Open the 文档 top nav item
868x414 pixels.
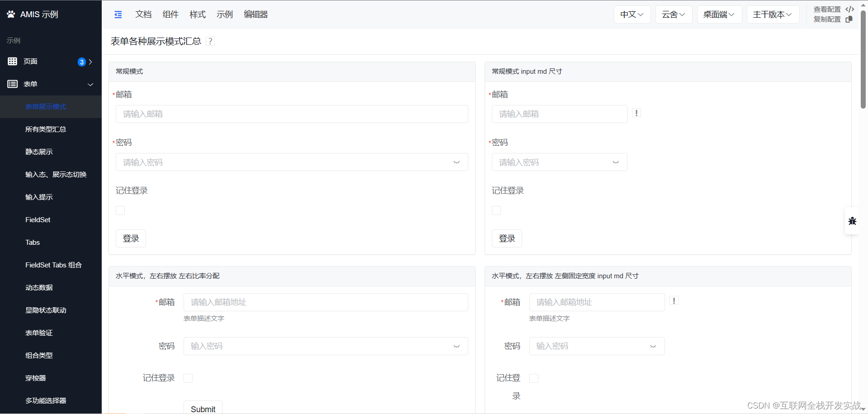coord(143,14)
